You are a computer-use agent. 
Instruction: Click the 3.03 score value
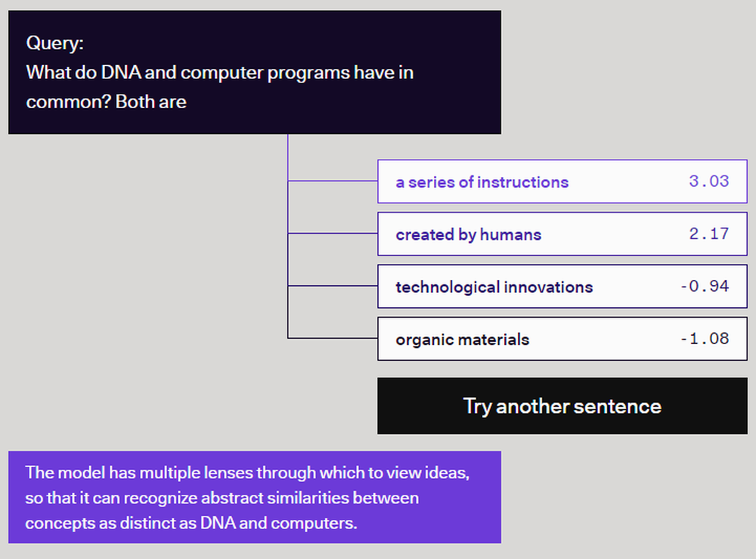point(708,182)
